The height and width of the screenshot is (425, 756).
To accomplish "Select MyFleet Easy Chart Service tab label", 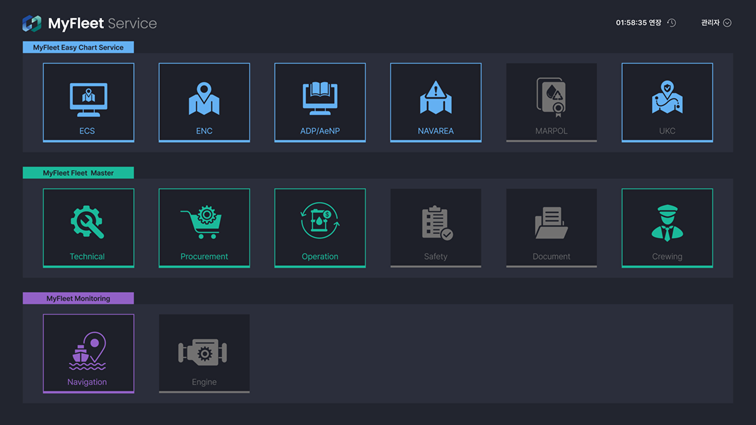I will pos(78,47).
